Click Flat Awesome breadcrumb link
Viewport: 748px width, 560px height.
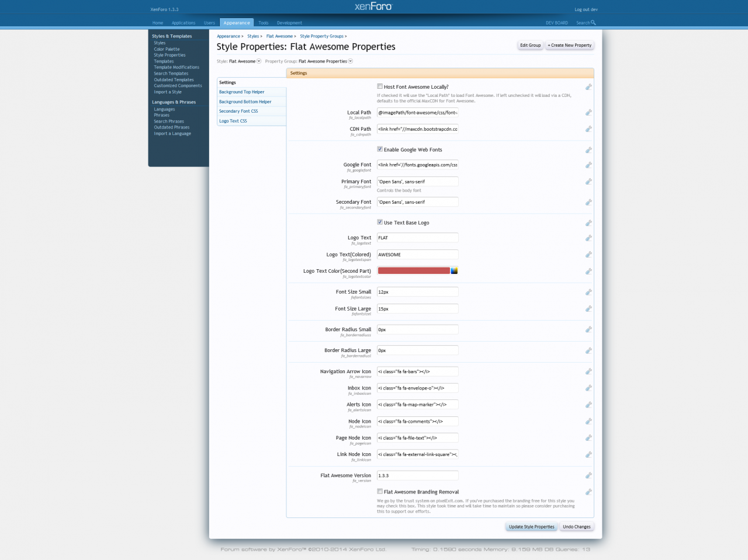279,36
